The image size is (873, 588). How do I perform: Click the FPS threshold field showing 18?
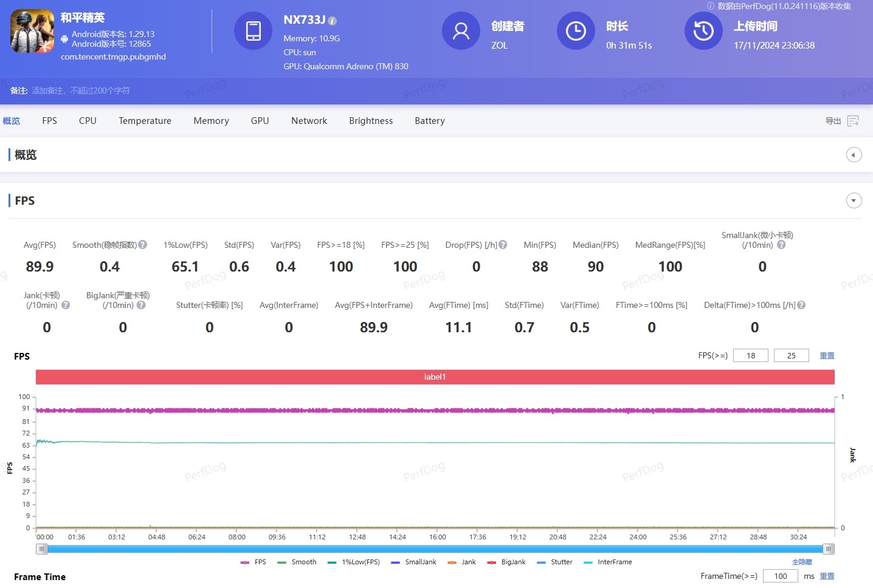pyautogui.click(x=751, y=355)
